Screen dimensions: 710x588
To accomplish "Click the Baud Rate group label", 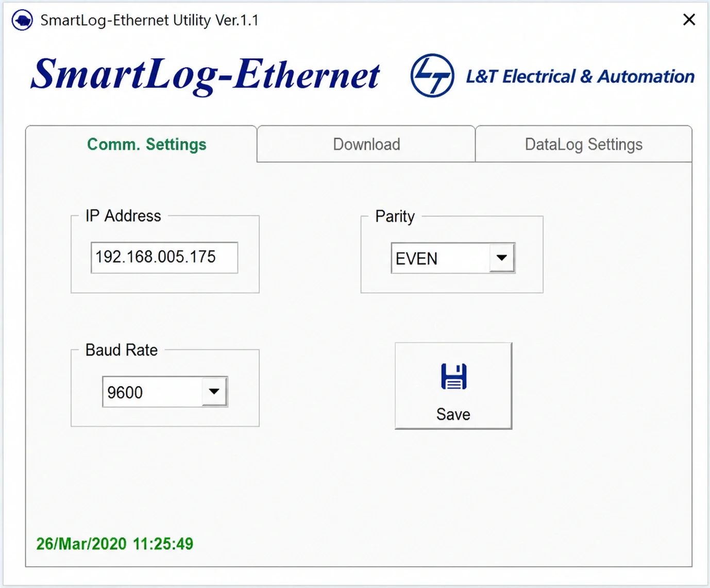I will (x=122, y=350).
